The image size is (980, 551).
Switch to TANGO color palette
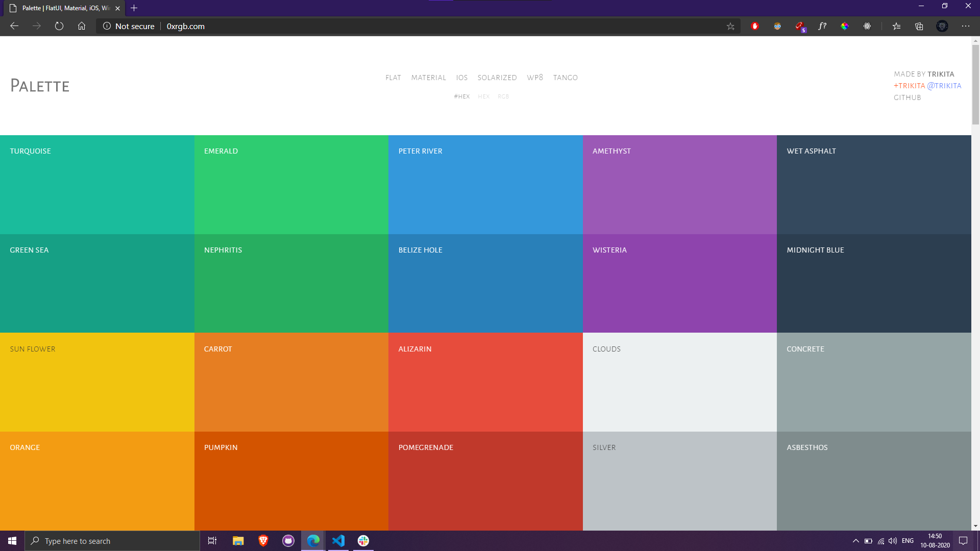(565, 78)
